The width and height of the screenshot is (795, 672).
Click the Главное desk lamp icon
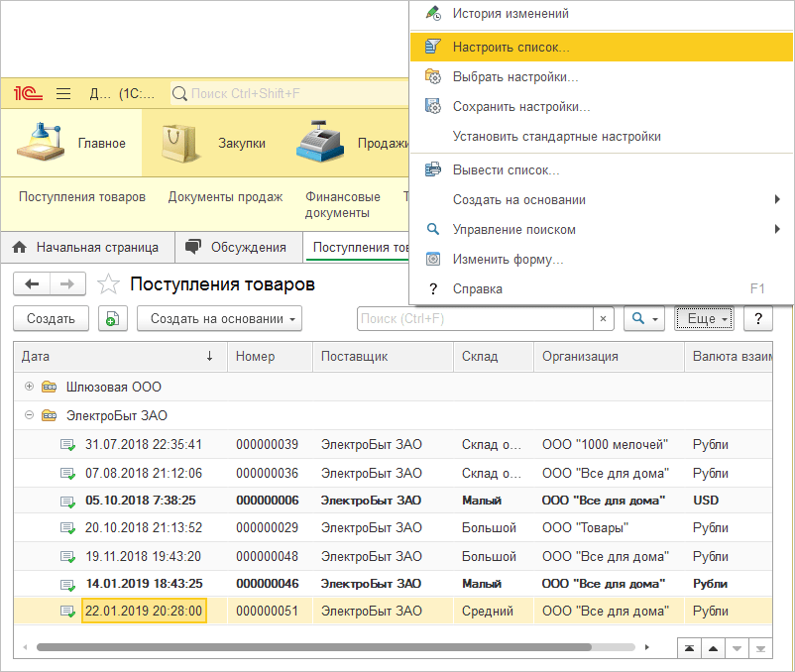tap(41, 142)
